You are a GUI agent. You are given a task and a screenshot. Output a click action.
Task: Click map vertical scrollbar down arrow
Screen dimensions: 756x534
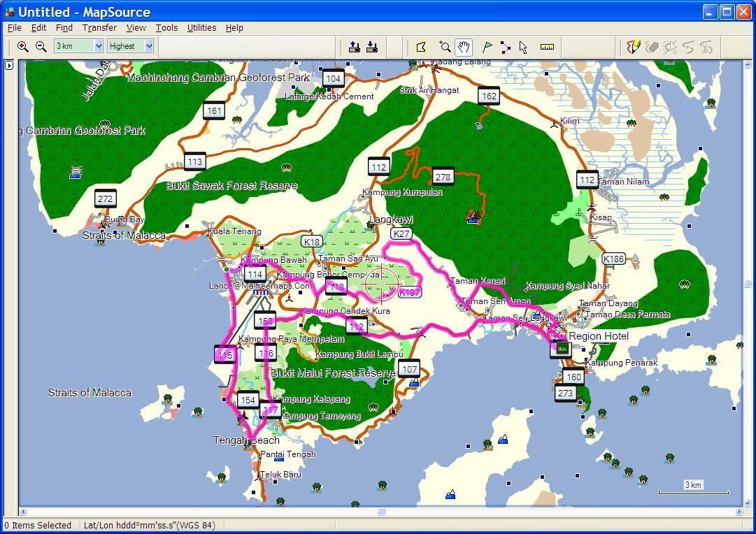[x=748, y=503]
